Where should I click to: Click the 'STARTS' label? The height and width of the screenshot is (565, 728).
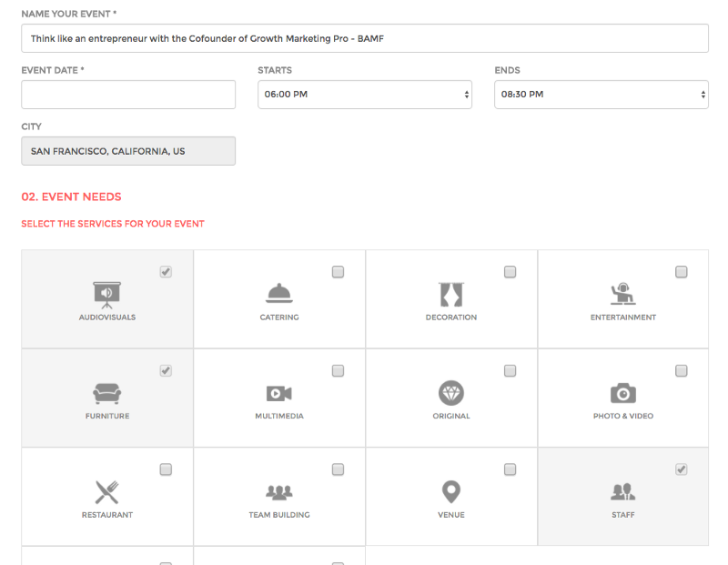[275, 70]
